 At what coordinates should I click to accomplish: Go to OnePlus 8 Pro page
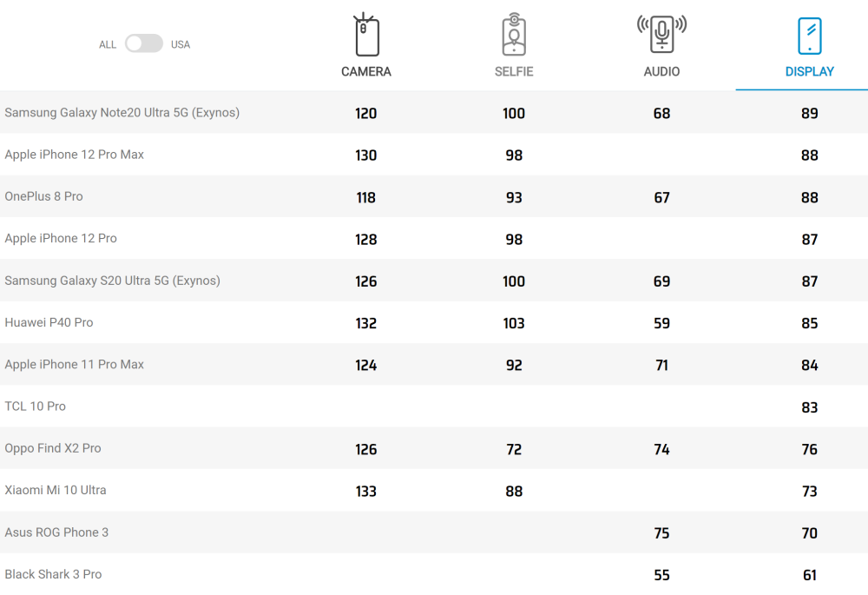coord(44,196)
